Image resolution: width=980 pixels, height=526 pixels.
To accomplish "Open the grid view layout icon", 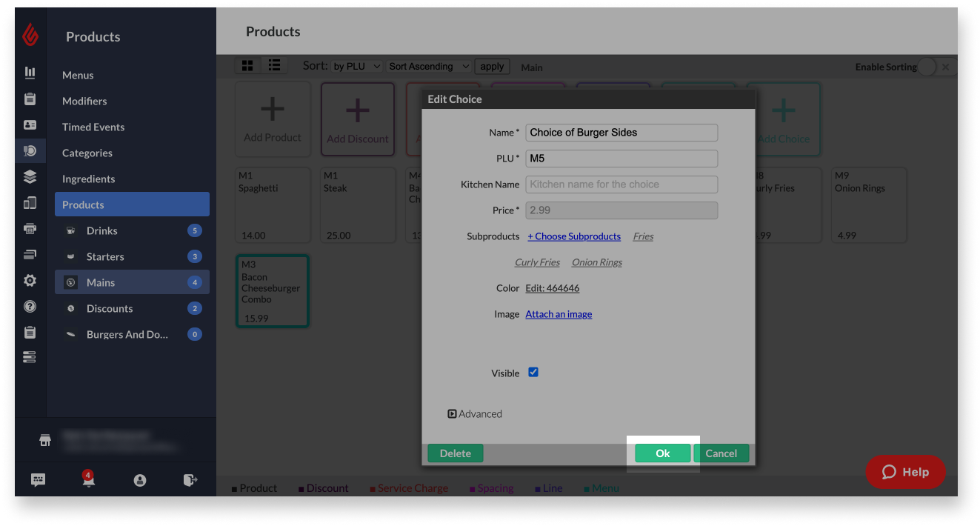I will (x=247, y=65).
